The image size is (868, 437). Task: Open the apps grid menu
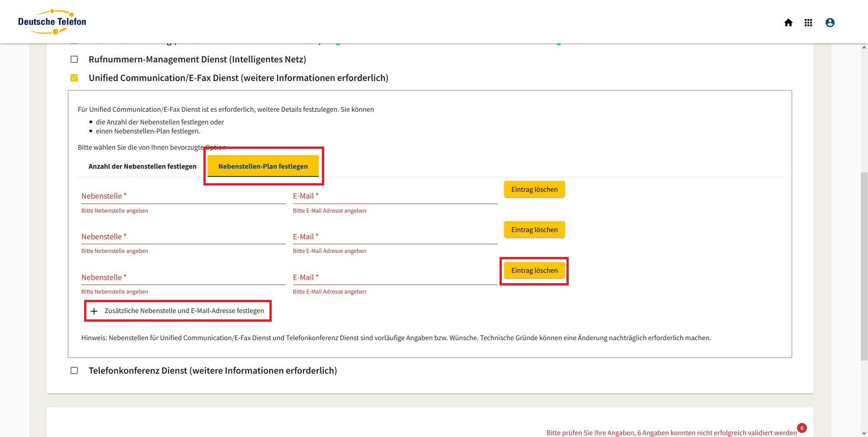tap(808, 23)
